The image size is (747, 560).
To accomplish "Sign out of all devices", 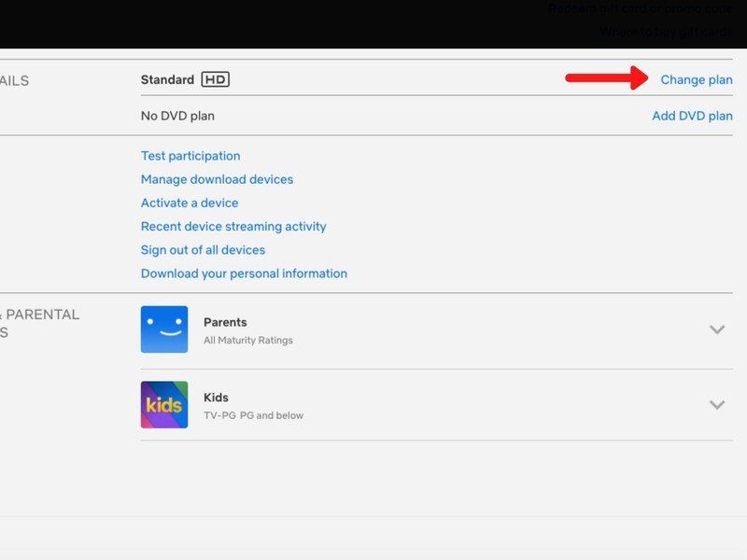I will [x=202, y=249].
